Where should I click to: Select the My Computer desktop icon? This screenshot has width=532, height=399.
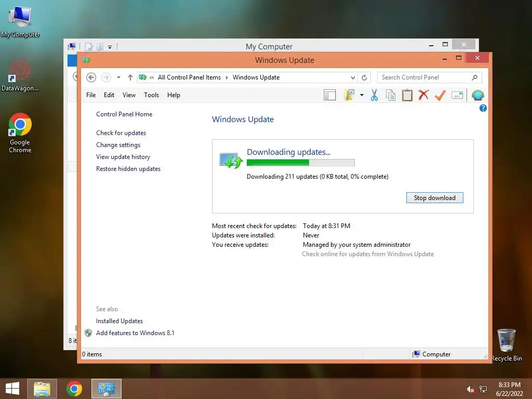click(20, 21)
